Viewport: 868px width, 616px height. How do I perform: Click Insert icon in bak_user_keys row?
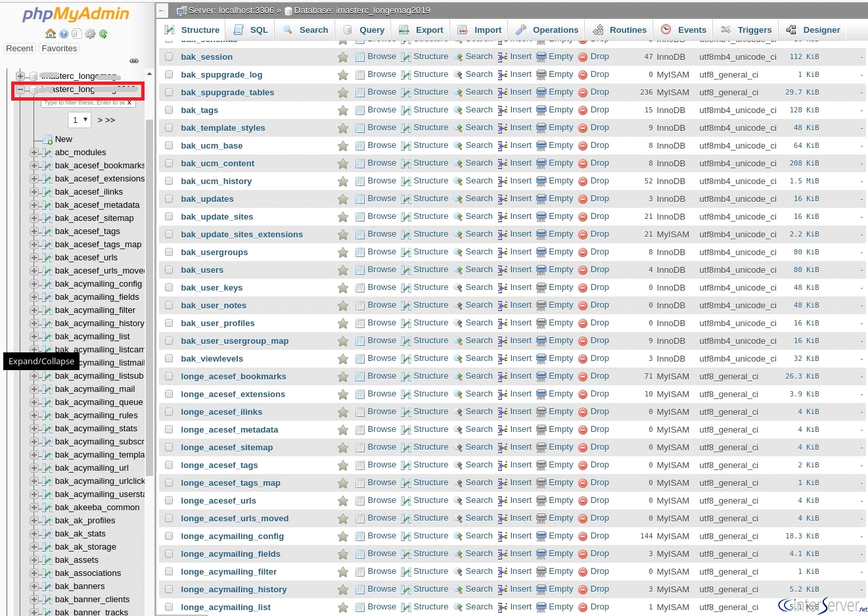[x=503, y=288]
